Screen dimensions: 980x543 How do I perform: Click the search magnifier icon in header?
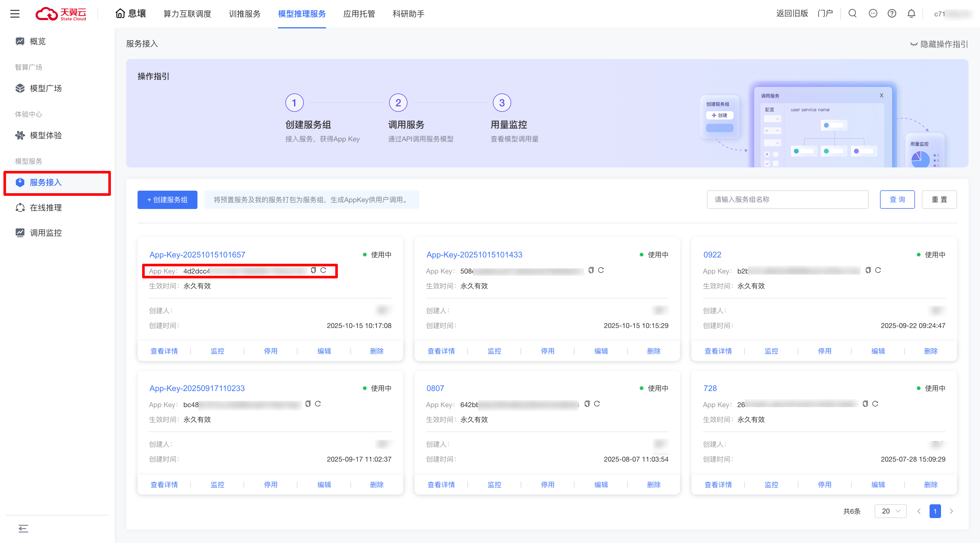coord(852,14)
